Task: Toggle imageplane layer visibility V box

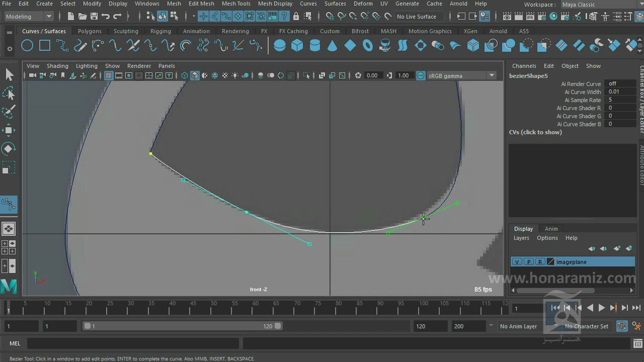Action: (x=517, y=262)
